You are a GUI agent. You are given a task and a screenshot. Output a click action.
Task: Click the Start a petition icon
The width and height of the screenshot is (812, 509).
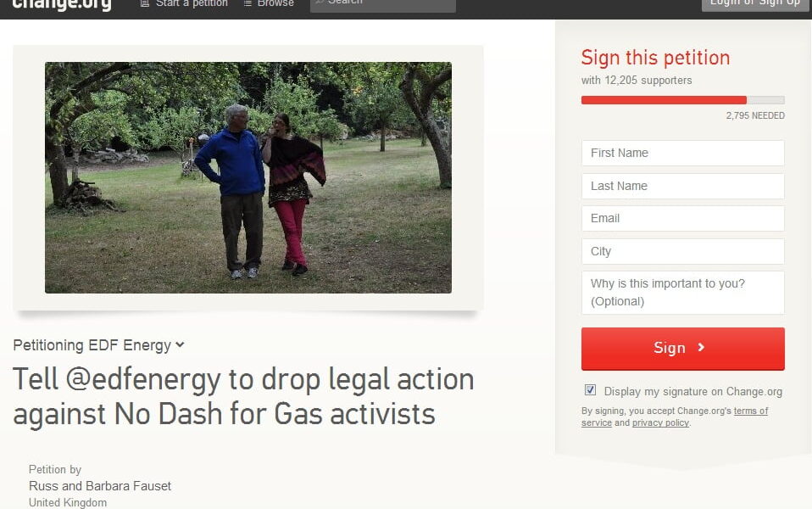pos(145,3)
